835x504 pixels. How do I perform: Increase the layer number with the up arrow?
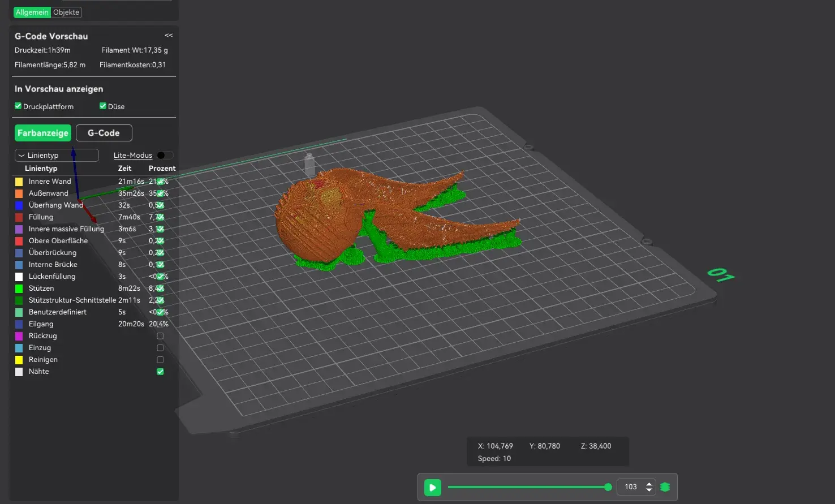pyautogui.click(x=649, y=484)
